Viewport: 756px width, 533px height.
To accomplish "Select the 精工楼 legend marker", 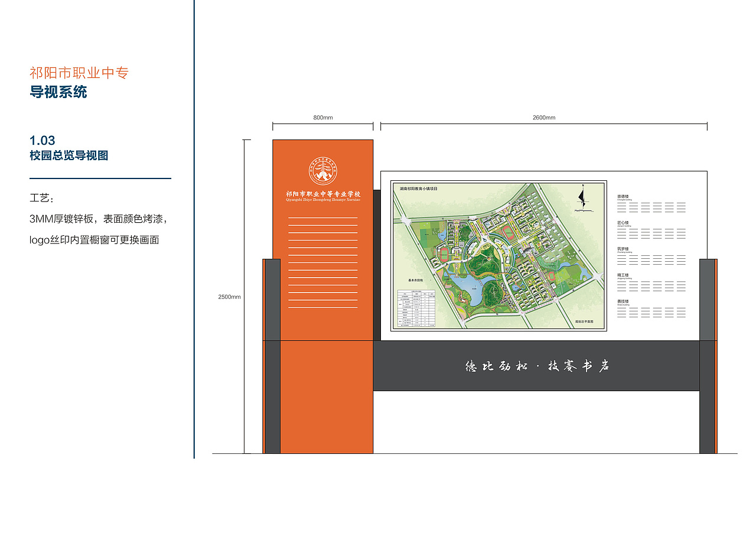I will (x=623, y=275).
